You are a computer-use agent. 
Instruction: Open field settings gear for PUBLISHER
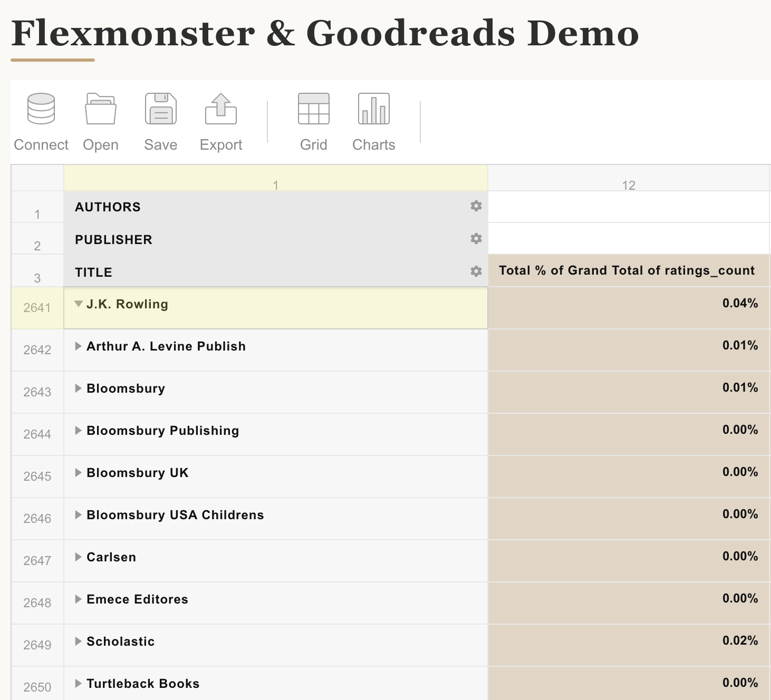476,239
